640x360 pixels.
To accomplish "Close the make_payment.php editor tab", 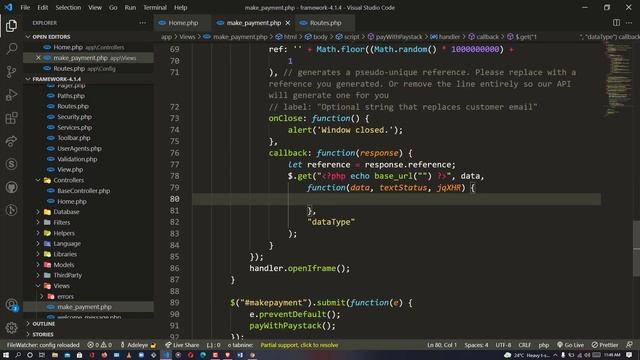I will 288,23.
